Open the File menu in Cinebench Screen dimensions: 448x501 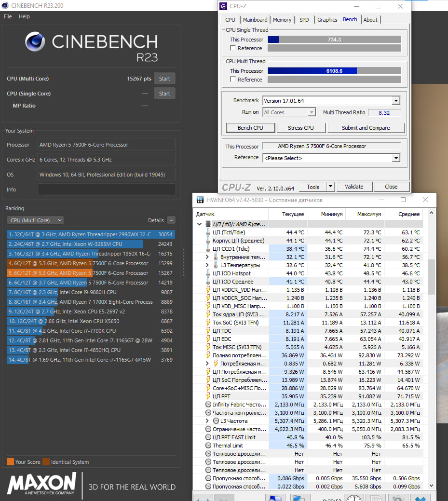8,16
